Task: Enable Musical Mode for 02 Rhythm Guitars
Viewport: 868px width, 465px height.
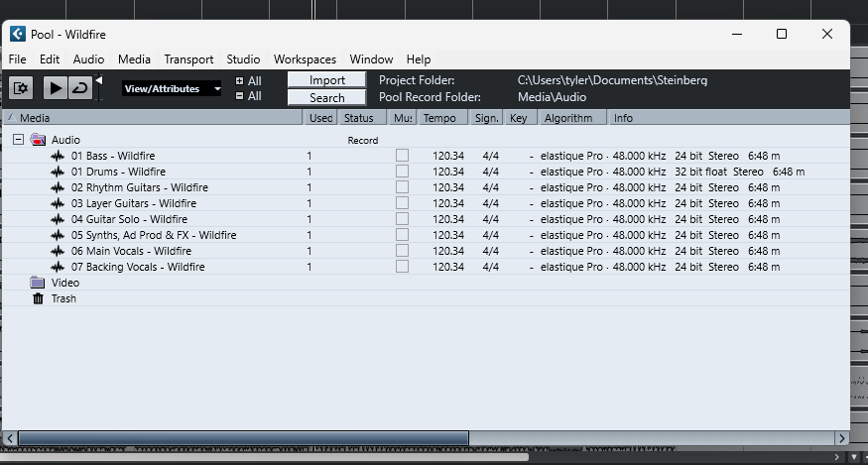Action: click(403, 187)
